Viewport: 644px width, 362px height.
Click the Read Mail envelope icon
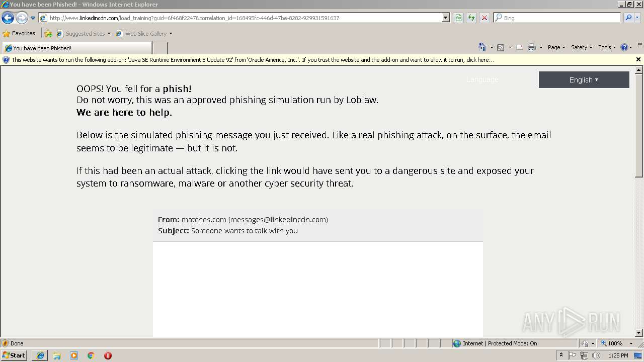pyautogui.click(x=520, y=47)
